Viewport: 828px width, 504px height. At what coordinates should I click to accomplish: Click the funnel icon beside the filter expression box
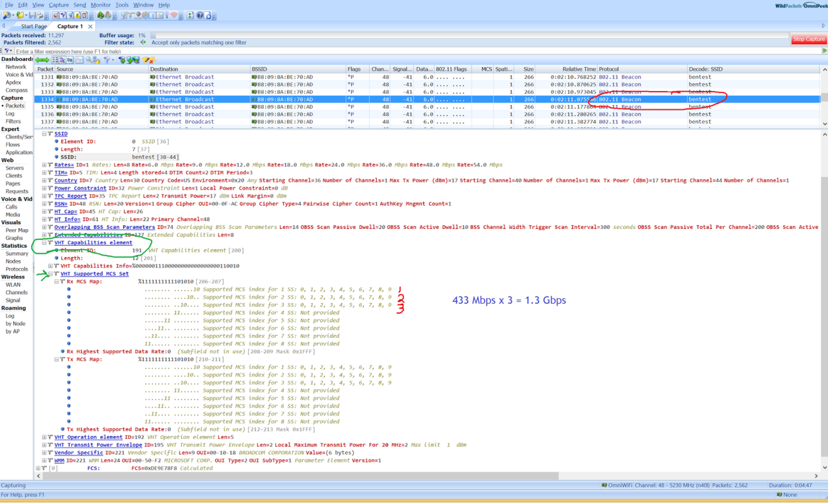tap(7, 51)
